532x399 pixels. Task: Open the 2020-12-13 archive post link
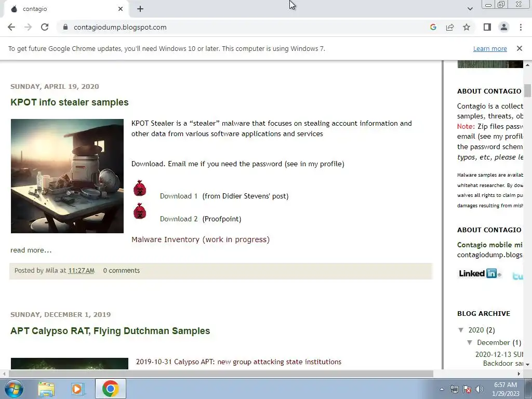pos(499,358)
